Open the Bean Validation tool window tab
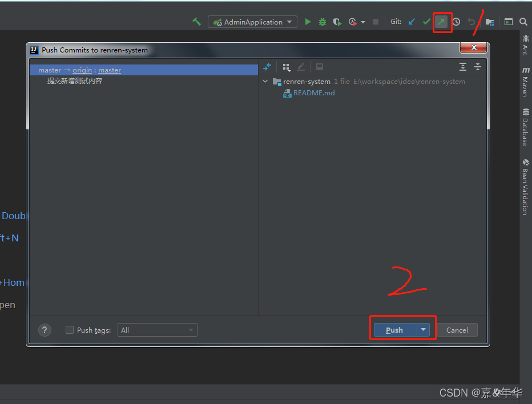Viewport: 532px width, 404px height. click(525, 187)
